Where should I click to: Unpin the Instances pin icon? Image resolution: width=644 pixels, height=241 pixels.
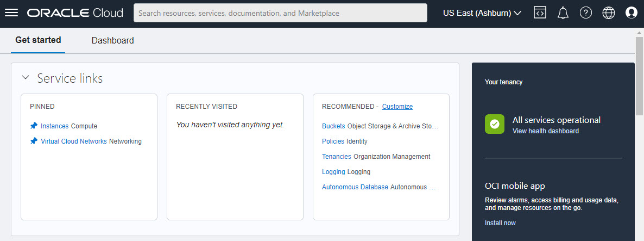pyautogui.click(x=34, y=126)
